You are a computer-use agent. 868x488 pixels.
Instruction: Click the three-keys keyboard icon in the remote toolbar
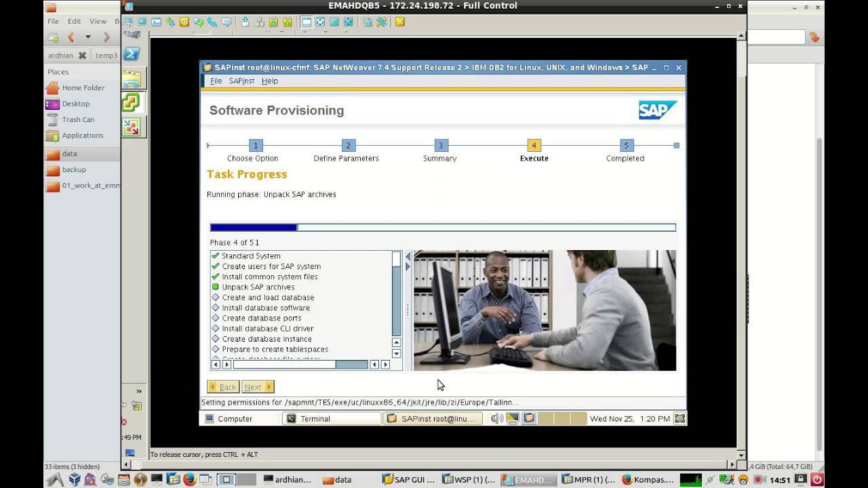(259, 22)
